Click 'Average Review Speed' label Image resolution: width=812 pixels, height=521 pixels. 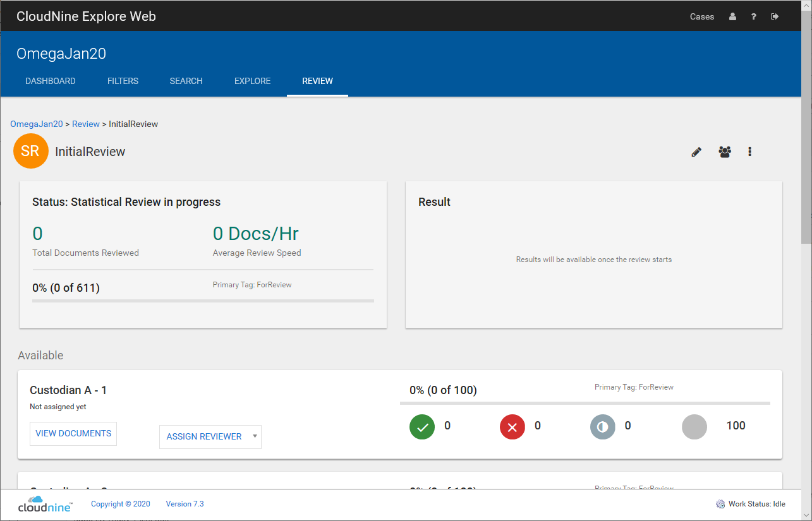[x=257, y=253]
